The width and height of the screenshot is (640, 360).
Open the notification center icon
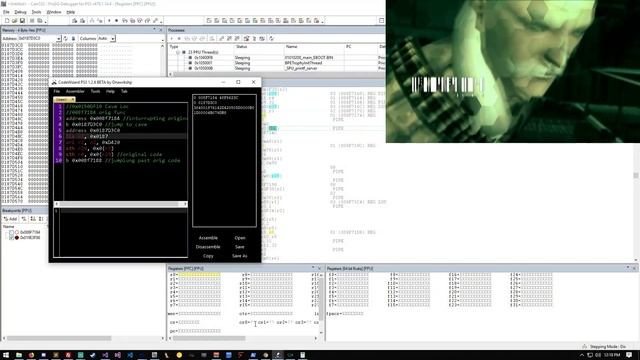pyautogui.click(x=629, y=355)
